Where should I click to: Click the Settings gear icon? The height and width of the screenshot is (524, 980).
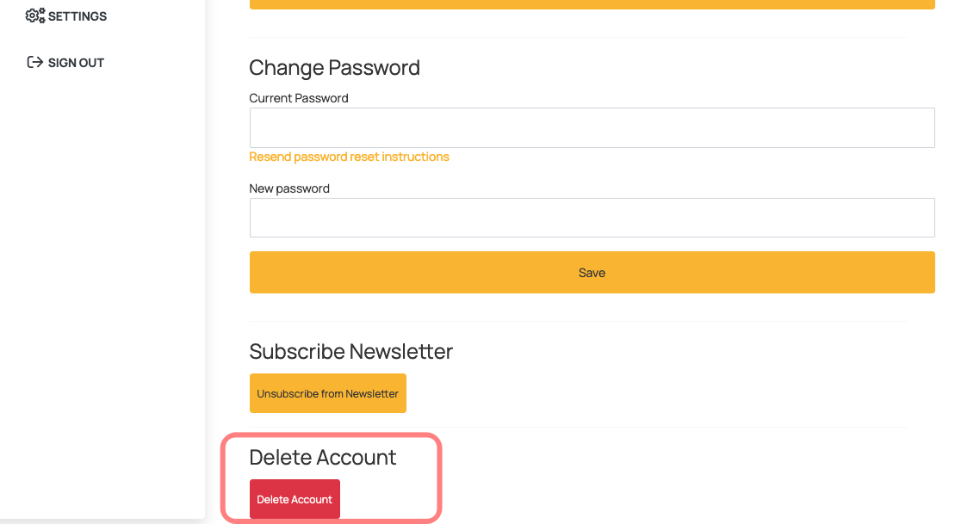[35, 15]
